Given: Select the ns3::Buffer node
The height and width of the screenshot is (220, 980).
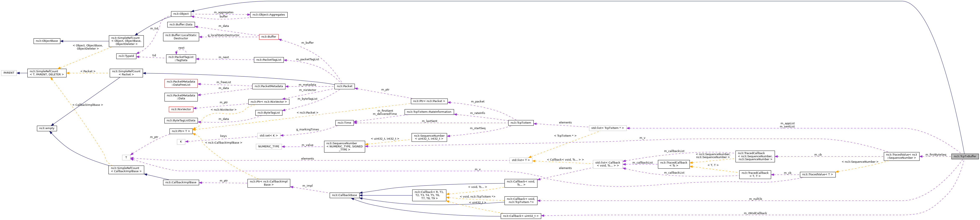Looking at the screenshot, I should [269, 37].
